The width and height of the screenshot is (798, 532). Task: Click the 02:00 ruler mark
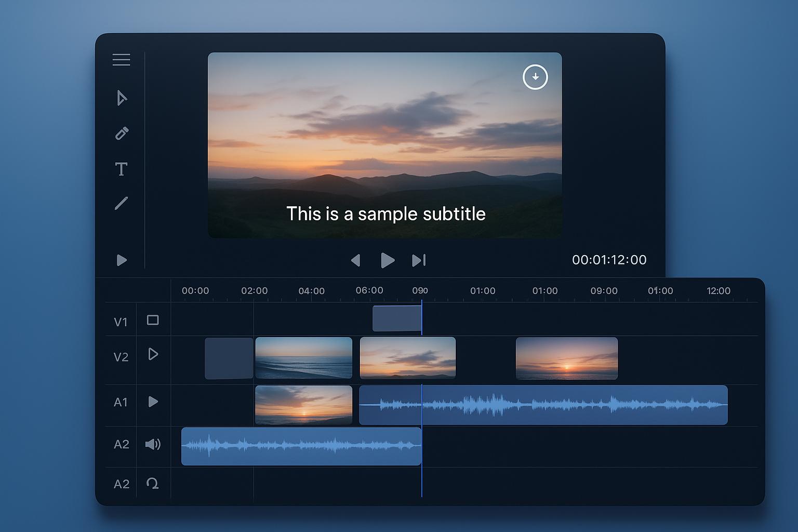tap(255, 291)
